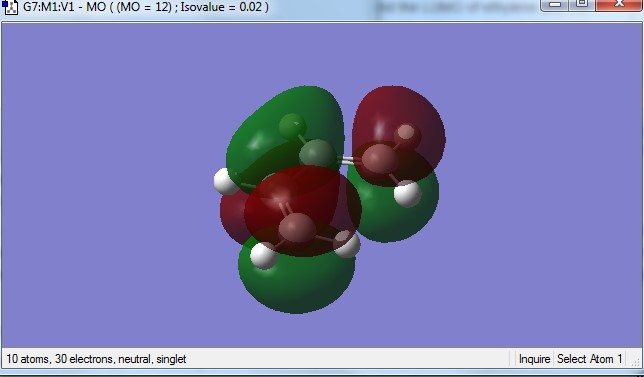The height and width of the screenshot is (377, 644).
Task: Click the GaussView window icon in title bar
Action: 10,7
